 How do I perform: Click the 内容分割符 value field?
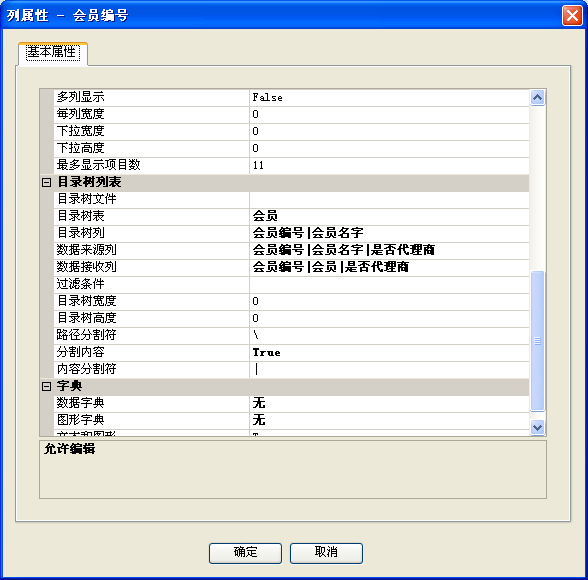389,370
